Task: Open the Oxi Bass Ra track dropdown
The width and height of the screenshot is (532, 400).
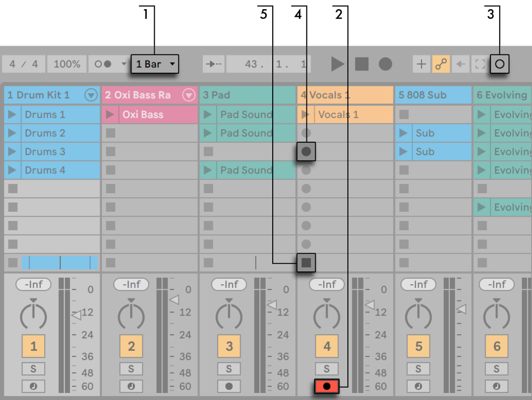Action: (x=188, y=95)
